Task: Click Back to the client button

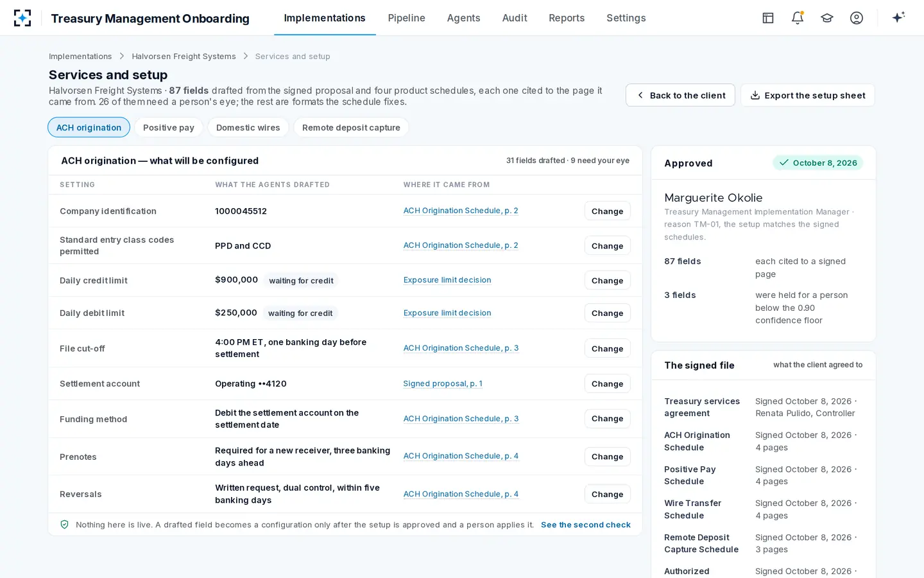Action: [x=680, y=95]
